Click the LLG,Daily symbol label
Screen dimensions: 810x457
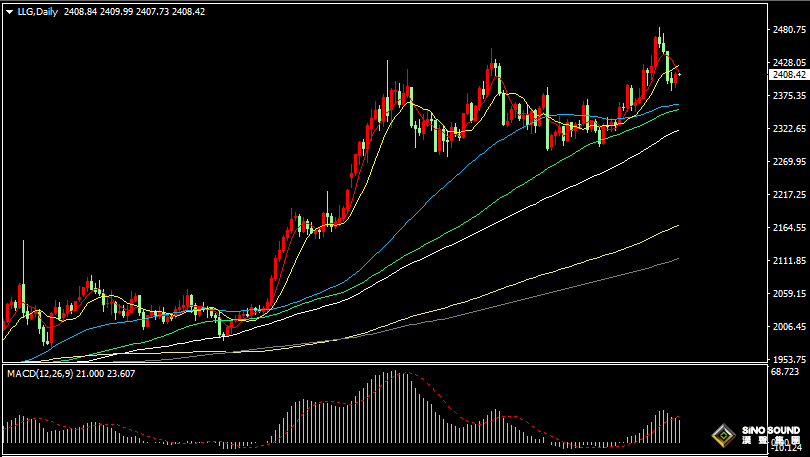pyautogui.click(x=37, y=12)
